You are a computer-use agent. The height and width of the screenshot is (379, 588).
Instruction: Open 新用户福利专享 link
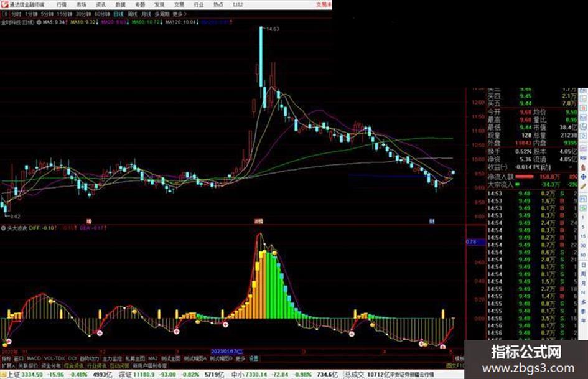(x=149, y=365)
